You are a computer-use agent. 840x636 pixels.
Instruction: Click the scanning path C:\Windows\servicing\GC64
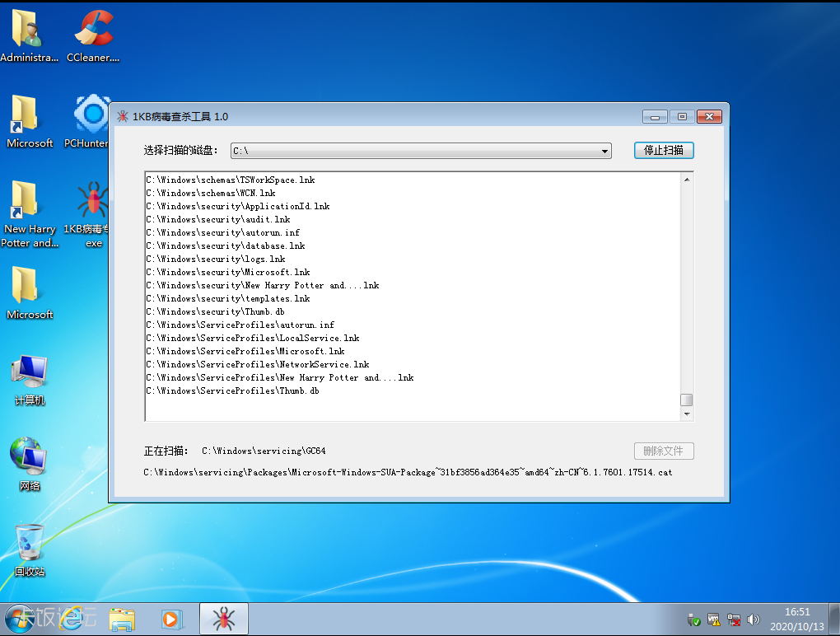coord(264,451)
